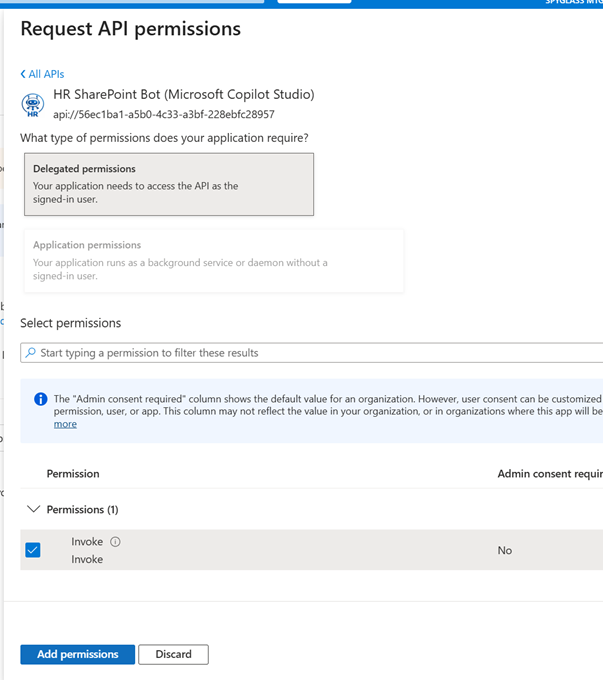Viewport: 603px width, 680px height.
Task: Click the info icon next to Invoke
Action: pyautogui.click(x=115, y=542)
